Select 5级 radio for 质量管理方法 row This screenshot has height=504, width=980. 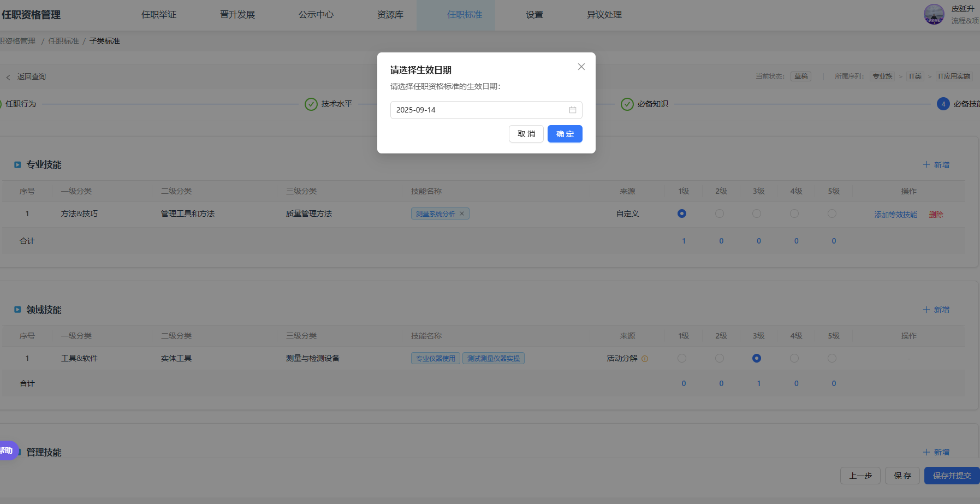click(x=832, y=214)
